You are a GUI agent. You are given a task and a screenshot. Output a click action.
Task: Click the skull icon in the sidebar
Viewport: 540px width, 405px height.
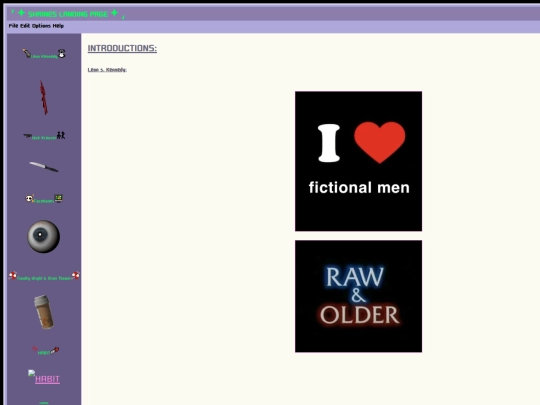coord(29,199)
